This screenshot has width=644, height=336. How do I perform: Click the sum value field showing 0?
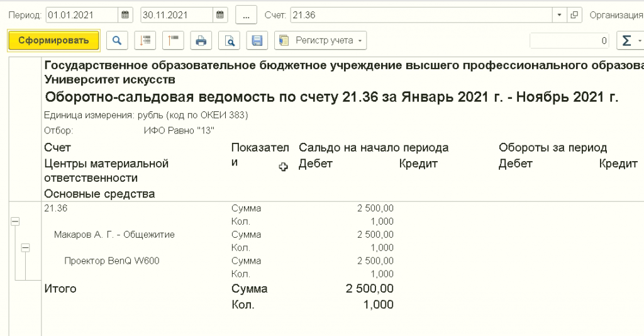click(x=569, y=41)
